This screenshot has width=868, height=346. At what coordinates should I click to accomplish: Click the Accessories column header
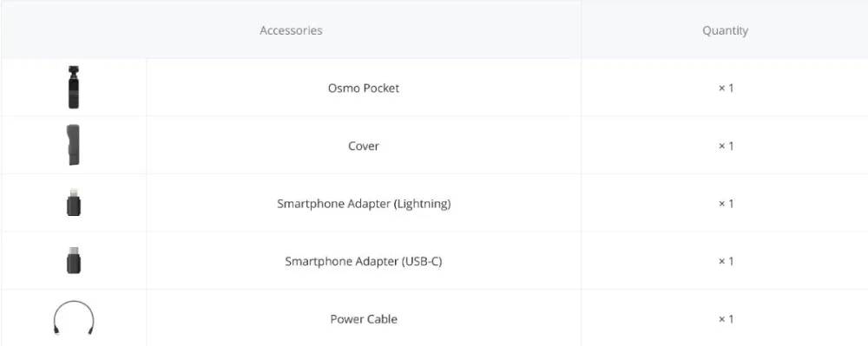click(x=291, y=30)
